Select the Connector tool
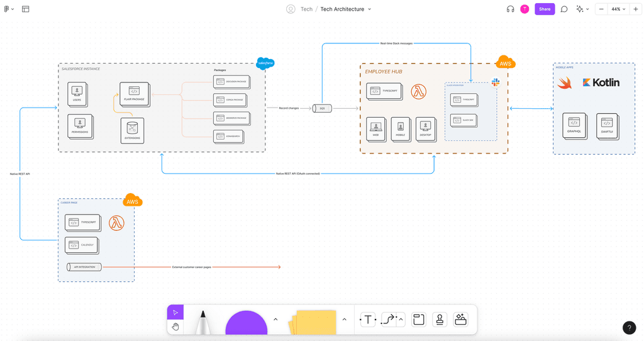Image resolution: width=644 pixels, height=341 pixels. click(x=389, y=319)
